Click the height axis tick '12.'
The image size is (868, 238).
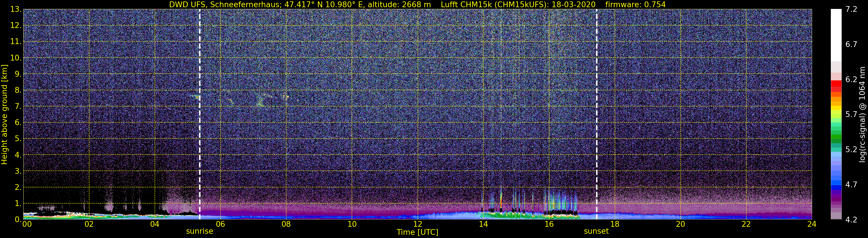coord(16,26)
